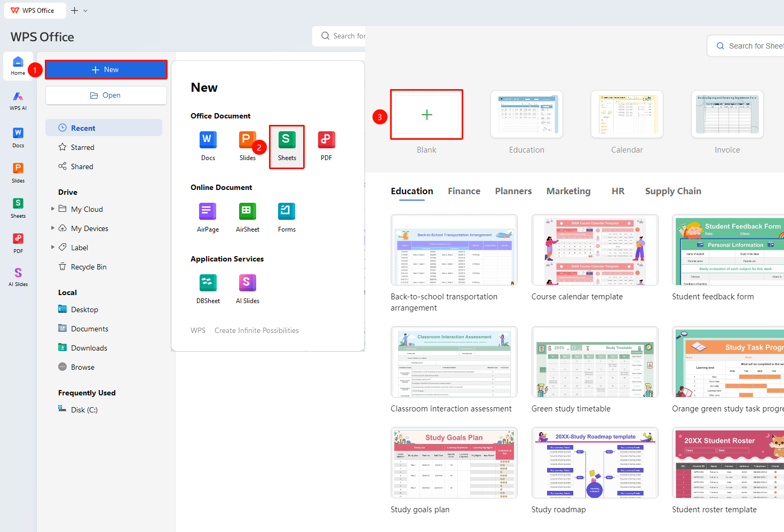This screenshot has width=784, height=532.
Task: Switch to the Education template tab
Action: coord(412,191)
